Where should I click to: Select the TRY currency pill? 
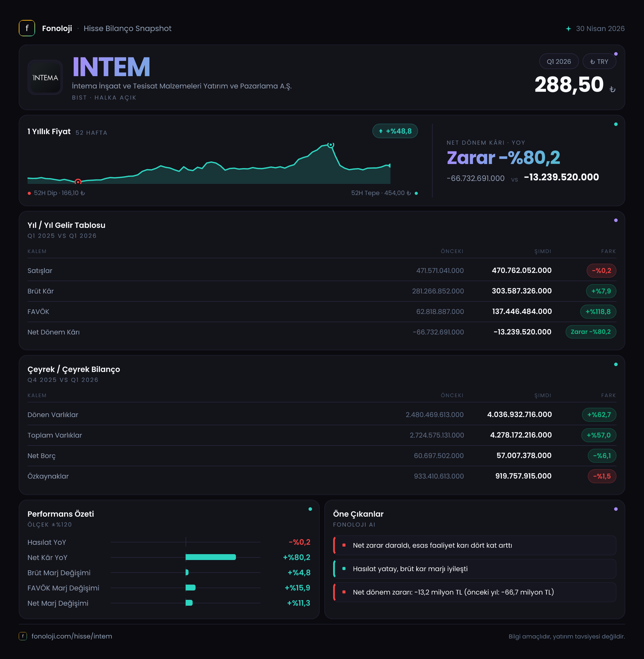tap(599, 62)
